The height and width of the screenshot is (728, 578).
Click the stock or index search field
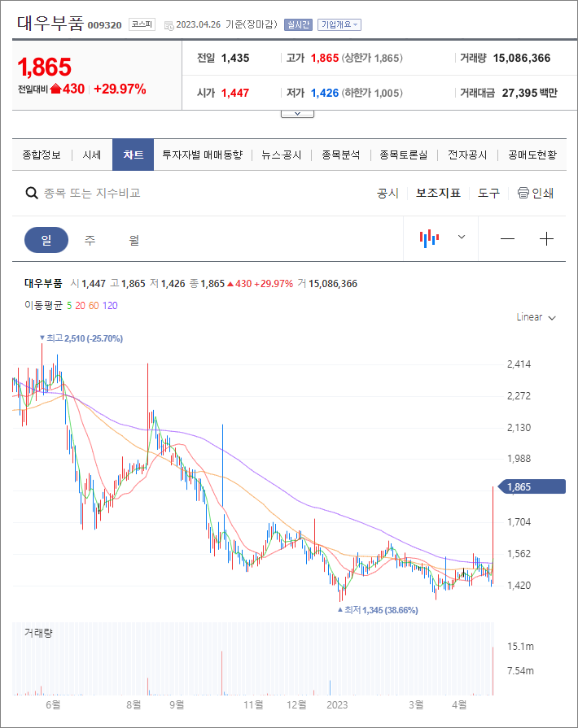tap(92, 193)
